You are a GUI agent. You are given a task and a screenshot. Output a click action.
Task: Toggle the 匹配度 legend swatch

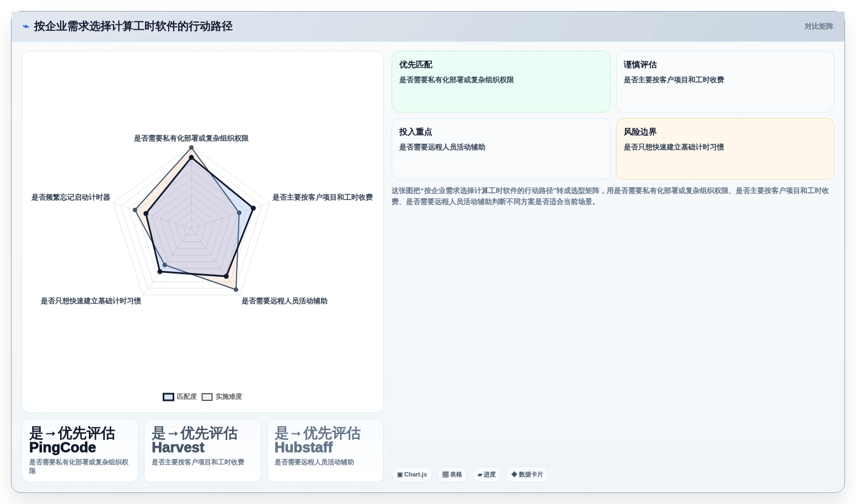pyautogui.click(x=168, y=397)
